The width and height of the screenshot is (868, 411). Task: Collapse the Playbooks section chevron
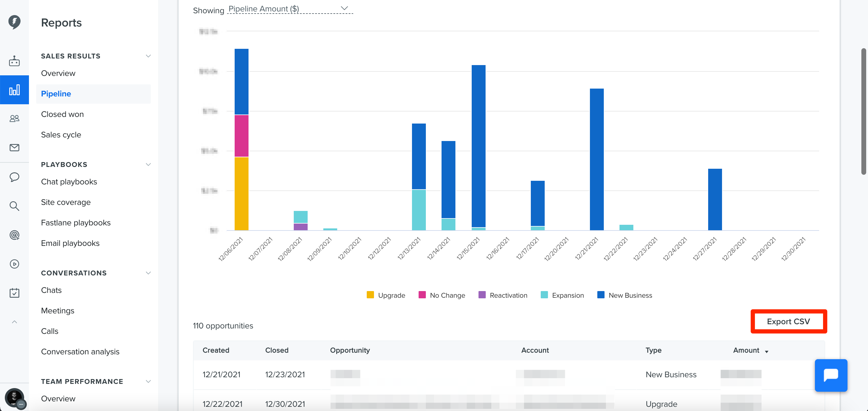click(148, 164)
